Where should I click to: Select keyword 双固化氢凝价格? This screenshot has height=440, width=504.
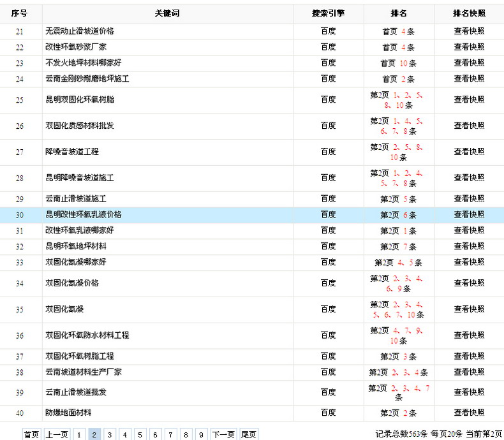click(72, 283)
